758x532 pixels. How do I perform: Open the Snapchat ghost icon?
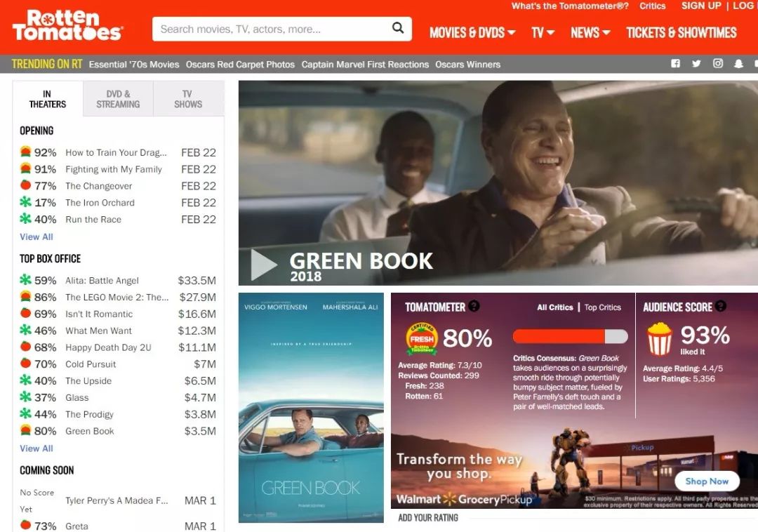[x=738, y=63]
